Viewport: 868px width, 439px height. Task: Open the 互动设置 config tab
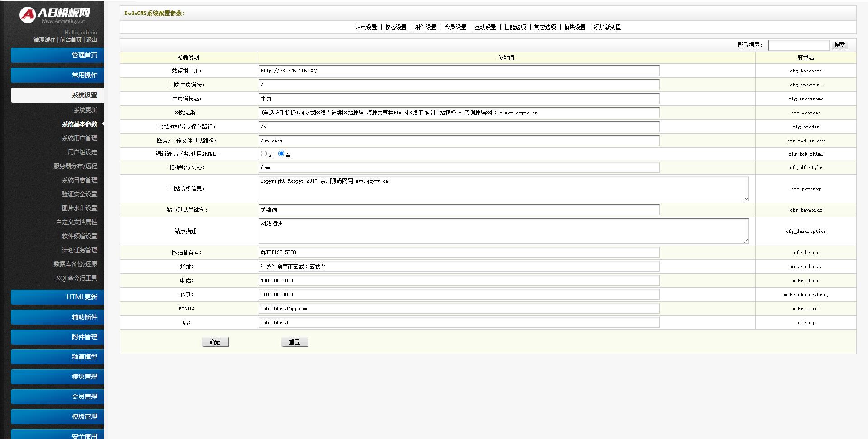tap(485, 27)
